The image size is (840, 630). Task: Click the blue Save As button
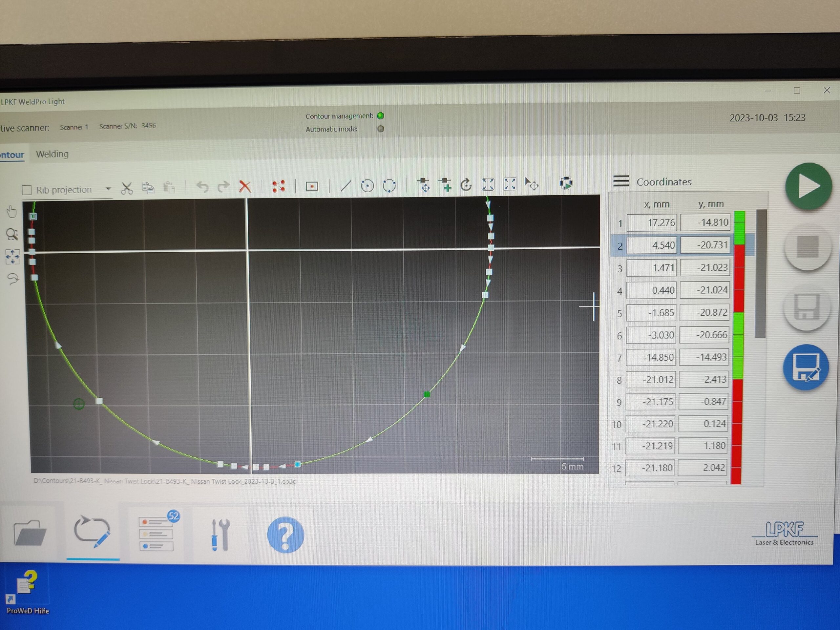point(806,367)
